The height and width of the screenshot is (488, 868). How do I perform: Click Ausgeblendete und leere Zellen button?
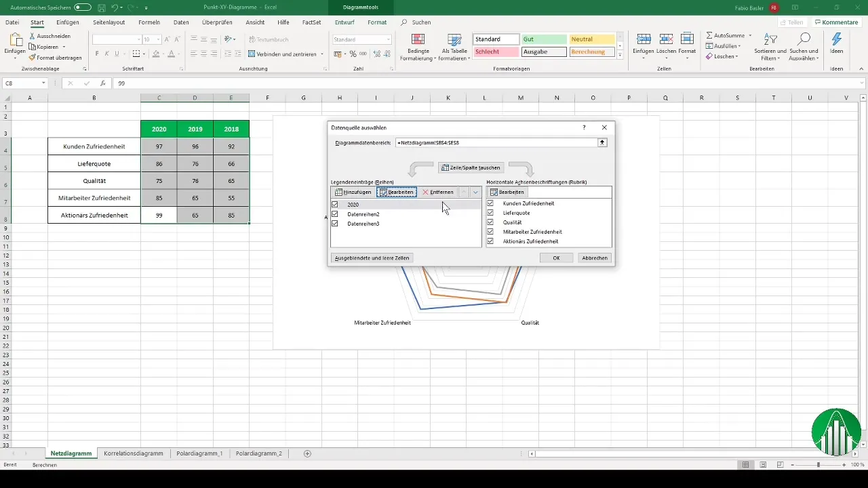372,258
